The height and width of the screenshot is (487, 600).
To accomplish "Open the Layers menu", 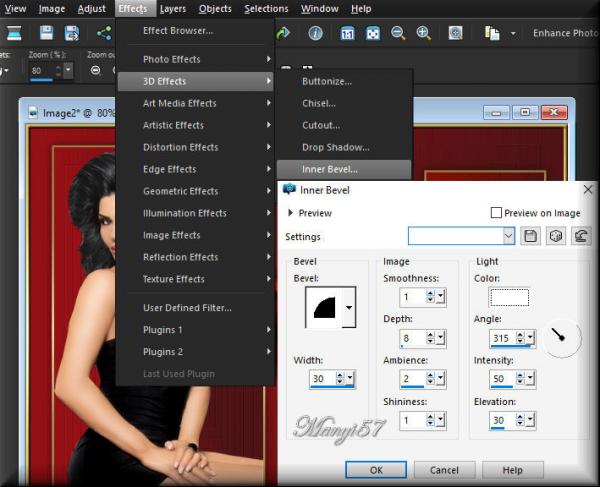I will [x=172, y=8].
